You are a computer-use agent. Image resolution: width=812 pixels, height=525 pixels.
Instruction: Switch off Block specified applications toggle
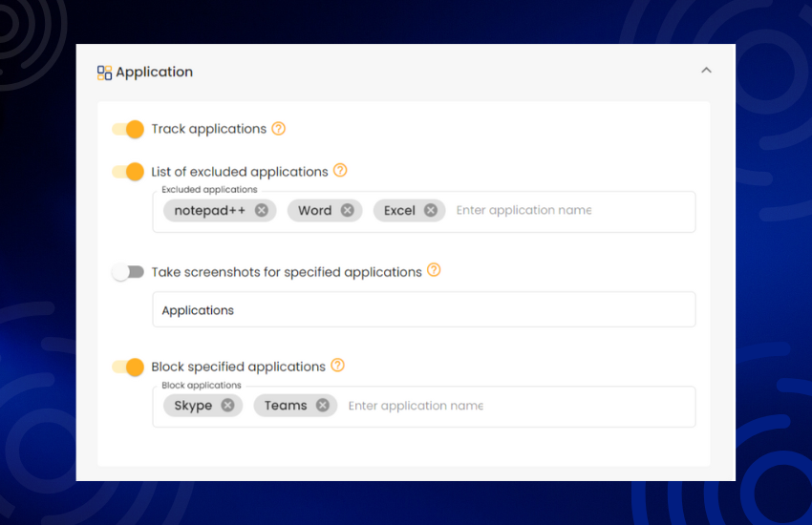(x=128, y=367)
